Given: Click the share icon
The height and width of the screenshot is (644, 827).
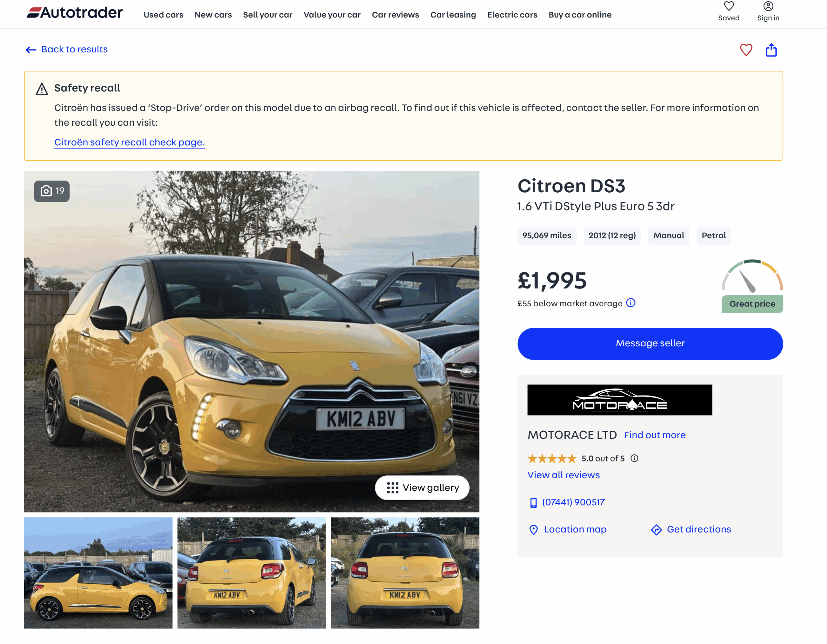Looking at the screenshot, I should pyautogui.click(x=771, y=50).
